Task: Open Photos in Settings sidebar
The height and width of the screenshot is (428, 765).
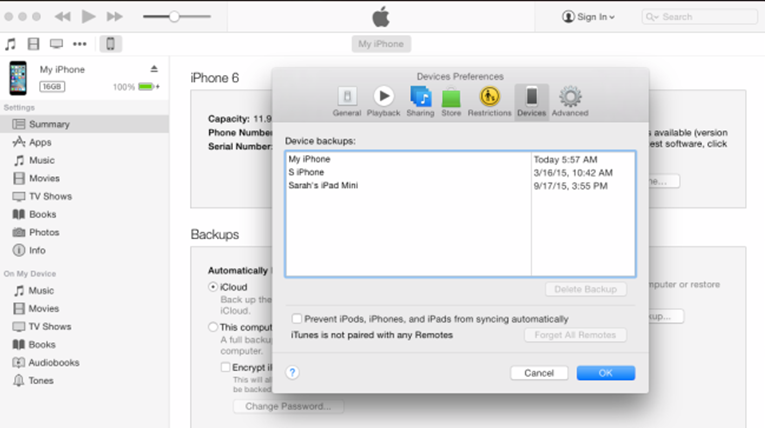Action: point(84,232)
